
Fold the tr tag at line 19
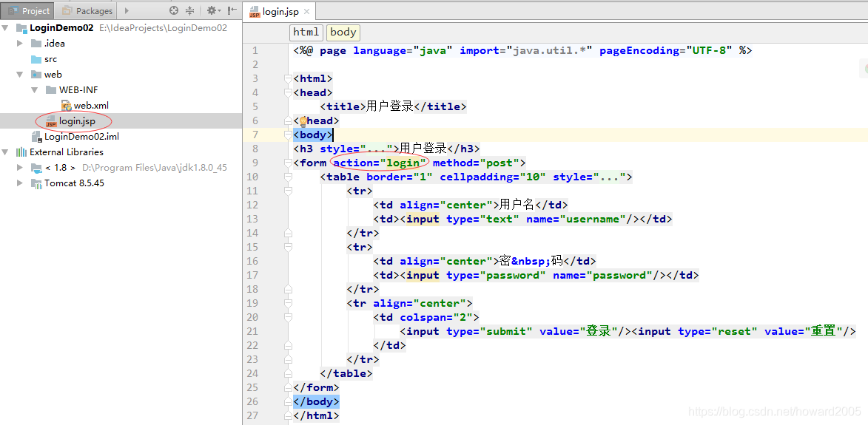tap(288, 303)
